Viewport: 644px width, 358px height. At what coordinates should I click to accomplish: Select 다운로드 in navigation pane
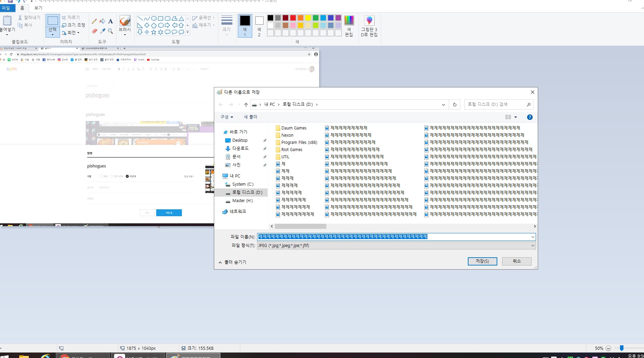pyautogui.click(x=240, y=148)
